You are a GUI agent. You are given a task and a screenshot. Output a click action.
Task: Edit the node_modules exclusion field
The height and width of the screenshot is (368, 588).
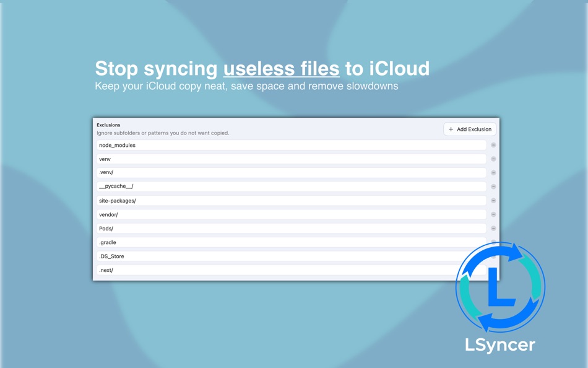292,145
